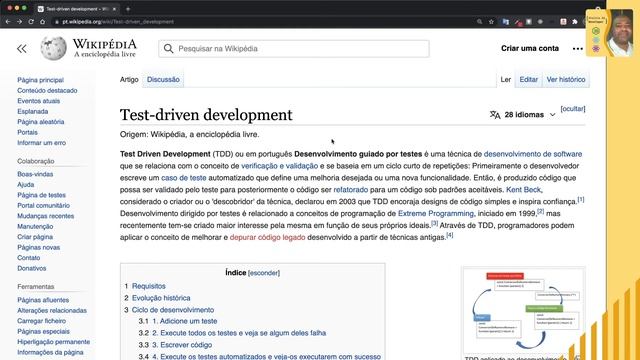Click the language translate icon
Screen dimensions: 640x360
(495, 115)
